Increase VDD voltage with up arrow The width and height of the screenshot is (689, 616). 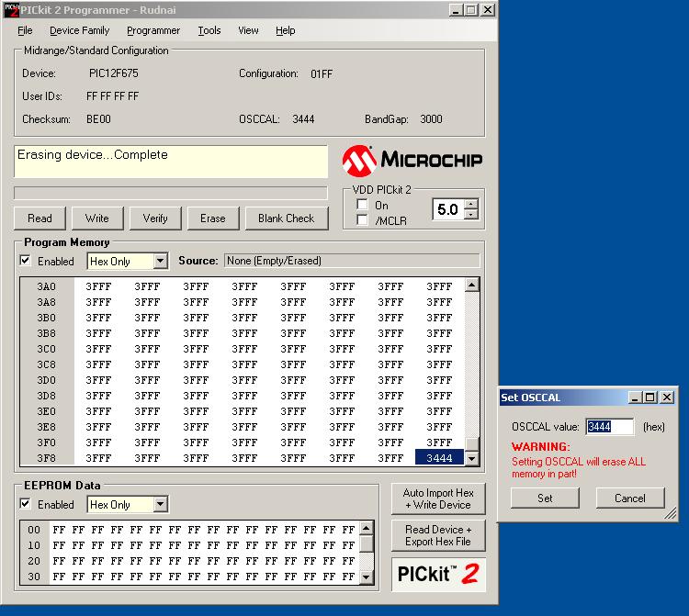coord(470,204)
